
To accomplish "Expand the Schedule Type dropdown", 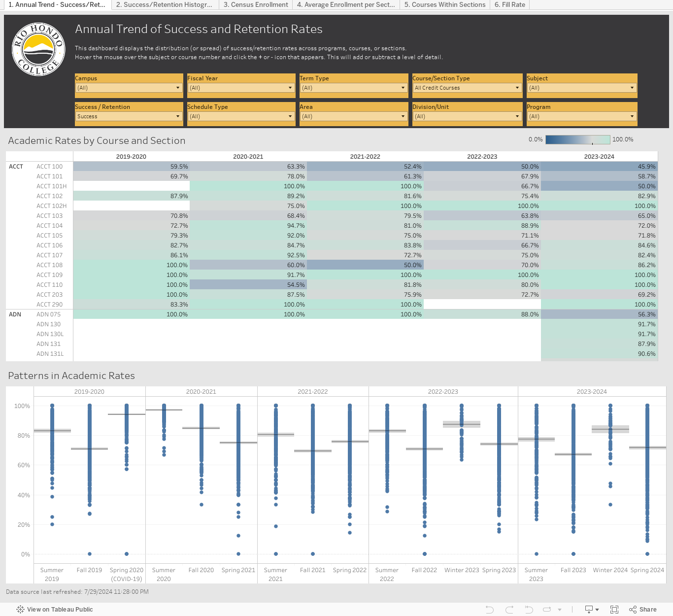I will (241, 116).
